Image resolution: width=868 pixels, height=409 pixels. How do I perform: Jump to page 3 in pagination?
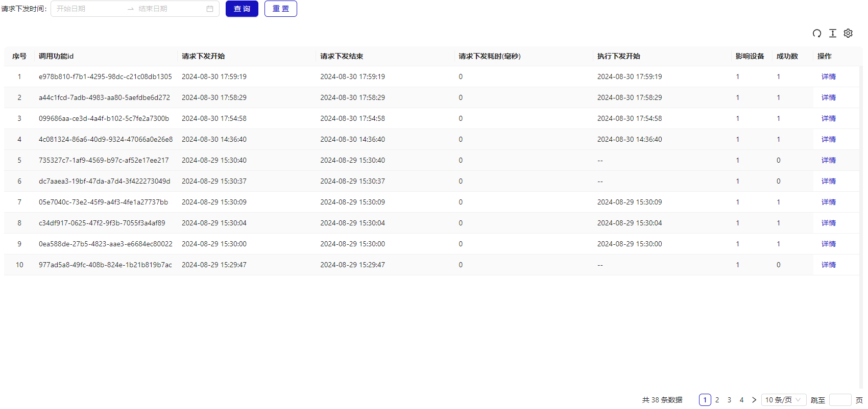[x=729, y=400]
